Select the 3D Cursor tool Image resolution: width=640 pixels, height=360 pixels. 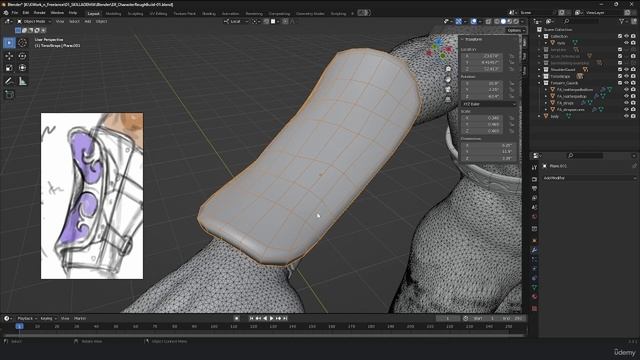coord(22,42)
